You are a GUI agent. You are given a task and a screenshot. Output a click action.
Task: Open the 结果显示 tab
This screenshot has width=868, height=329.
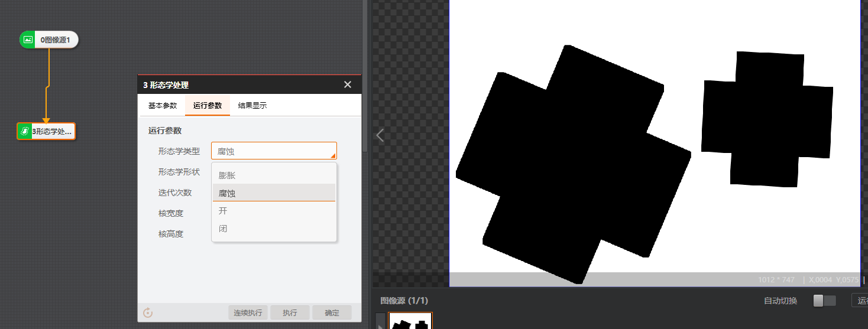(252, 105)
